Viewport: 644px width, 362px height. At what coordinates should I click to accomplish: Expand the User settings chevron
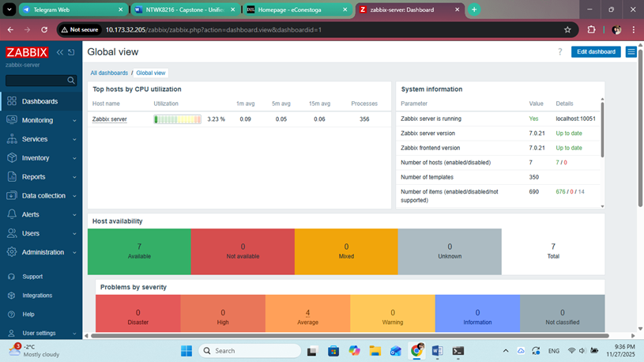tap(74, 334)
